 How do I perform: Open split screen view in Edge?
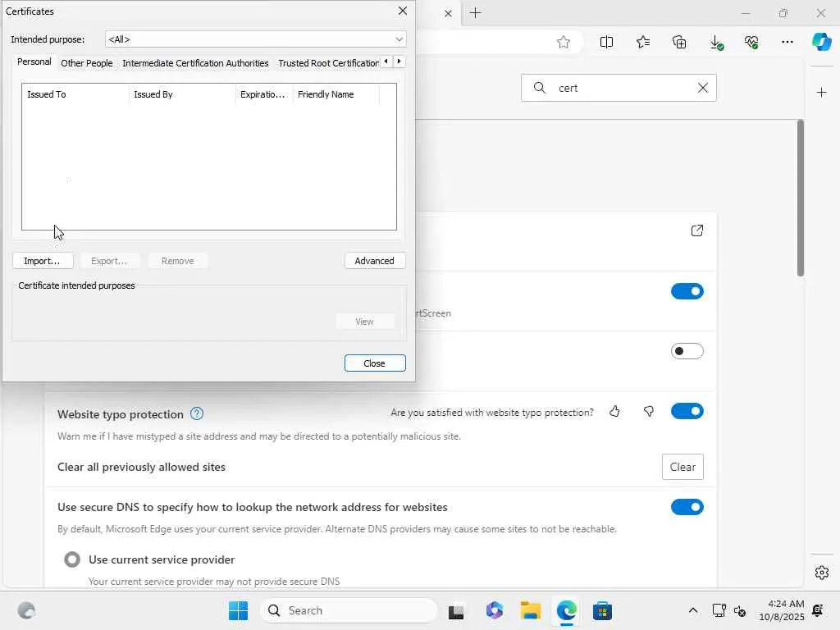tap(606, 43)
